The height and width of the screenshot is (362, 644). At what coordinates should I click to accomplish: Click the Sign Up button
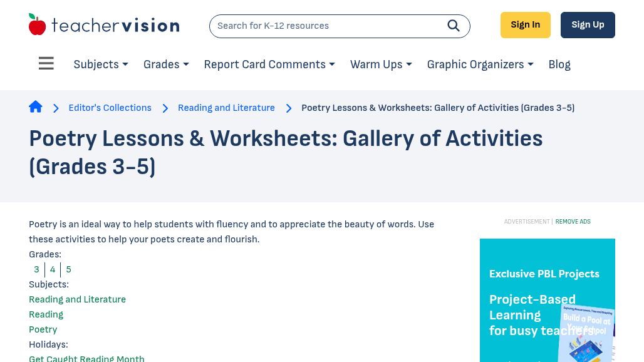coord(588,24)
